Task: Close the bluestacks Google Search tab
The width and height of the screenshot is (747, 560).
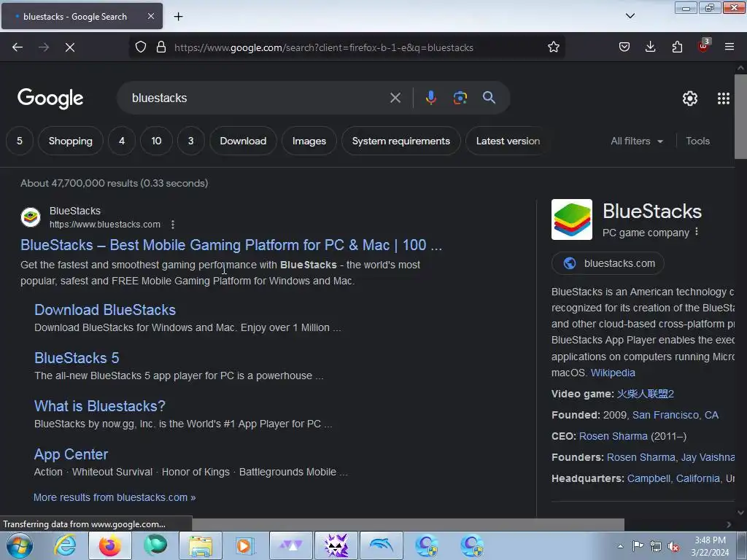Action: pos(150,16)
